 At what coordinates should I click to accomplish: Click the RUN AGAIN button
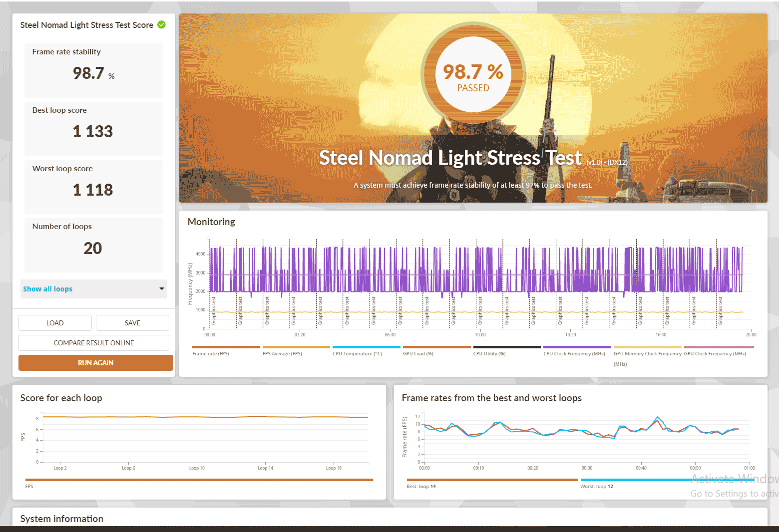(x=96, y=363)
